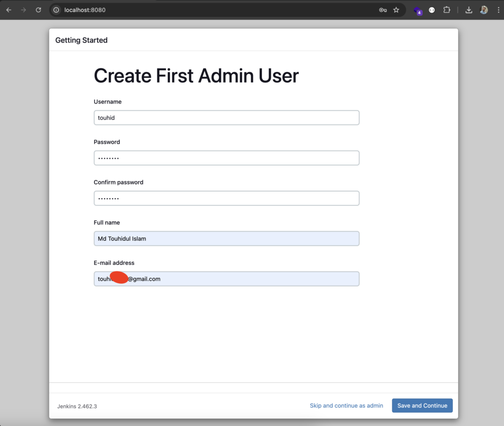Screen dimensions: 504x426
Task: Click the Jenkins 2.462.3 version text
Action: 77,406
